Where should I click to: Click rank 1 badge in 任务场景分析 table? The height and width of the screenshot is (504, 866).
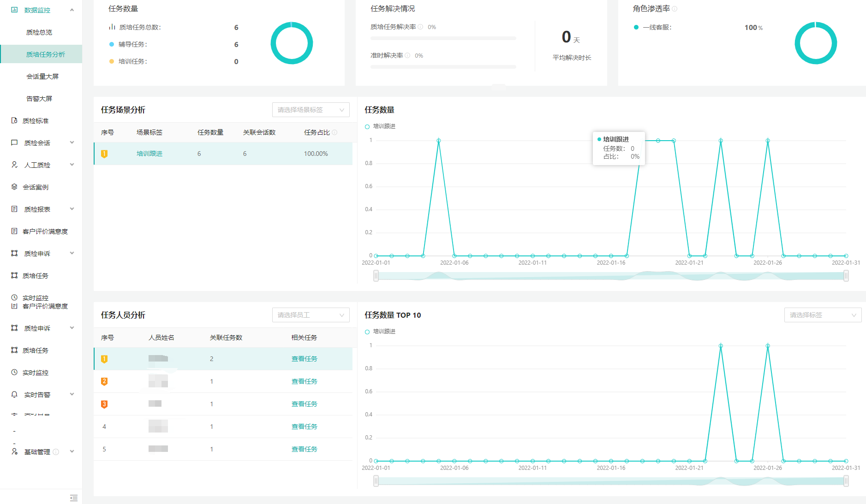coord(104,154)
